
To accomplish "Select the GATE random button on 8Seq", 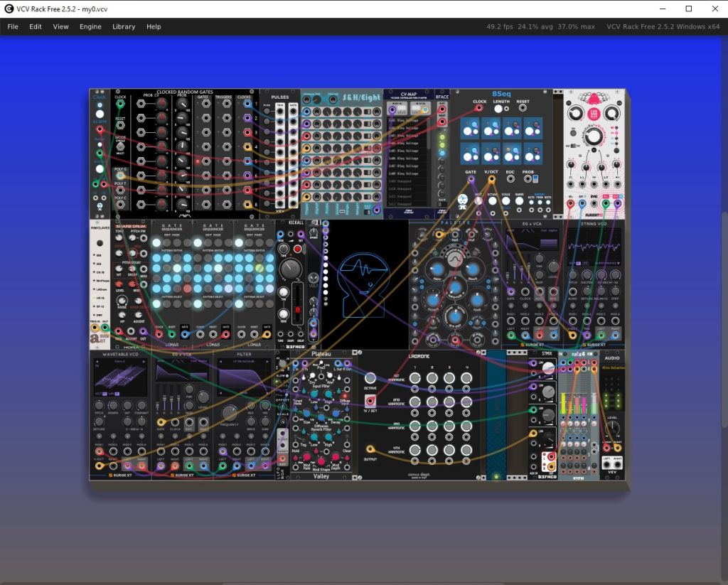I will click(x=531, y=203).
